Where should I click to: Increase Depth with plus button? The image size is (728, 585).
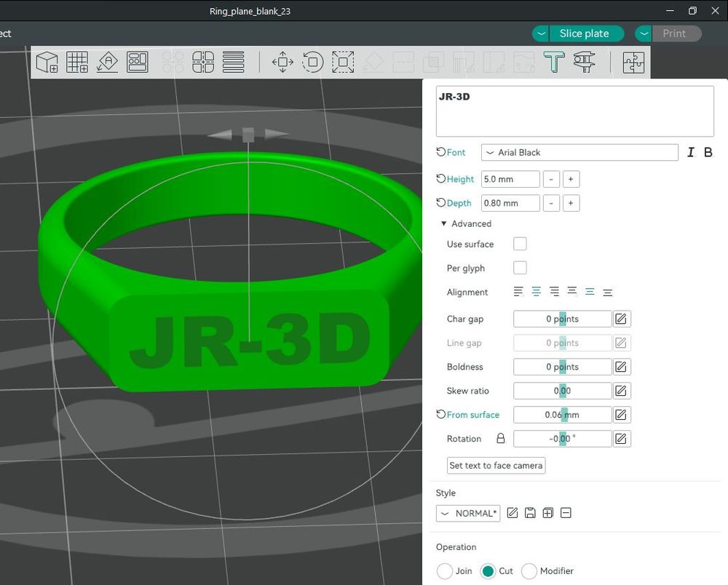tap(571, 203)
